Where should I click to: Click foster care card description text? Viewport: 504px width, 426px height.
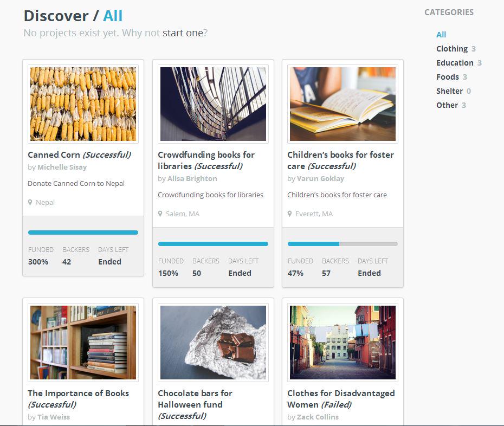click(x=337, y=195)
